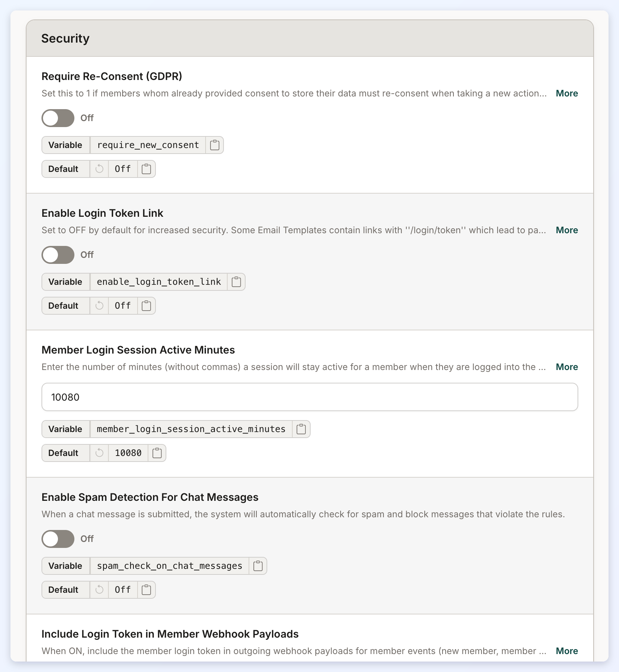Copy the default 10080 value
The image size is (619, 672).
(x=157, y=453)
